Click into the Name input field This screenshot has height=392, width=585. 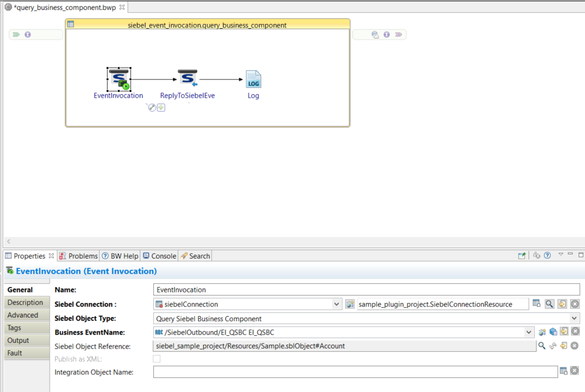pyautogui.click(x=366, y=290)
